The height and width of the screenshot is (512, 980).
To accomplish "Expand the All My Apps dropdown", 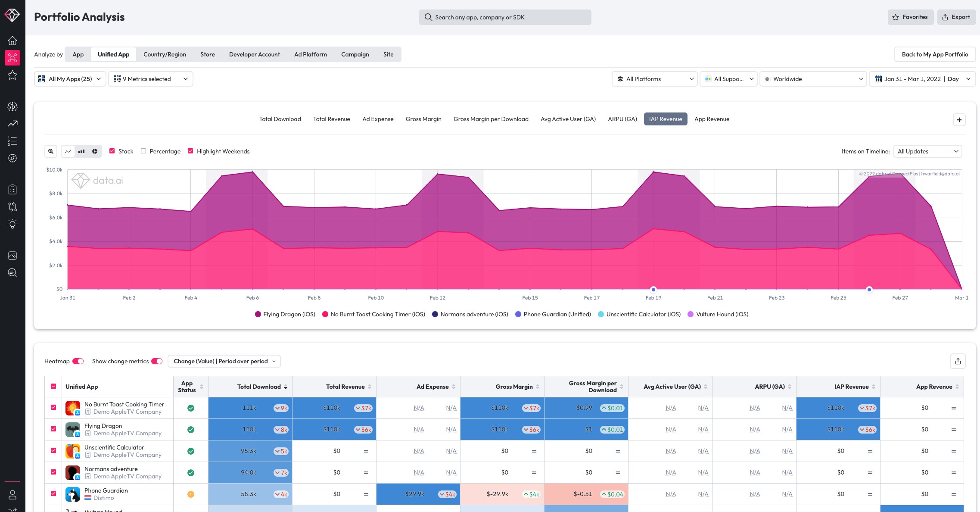I will tap(70, 79).
